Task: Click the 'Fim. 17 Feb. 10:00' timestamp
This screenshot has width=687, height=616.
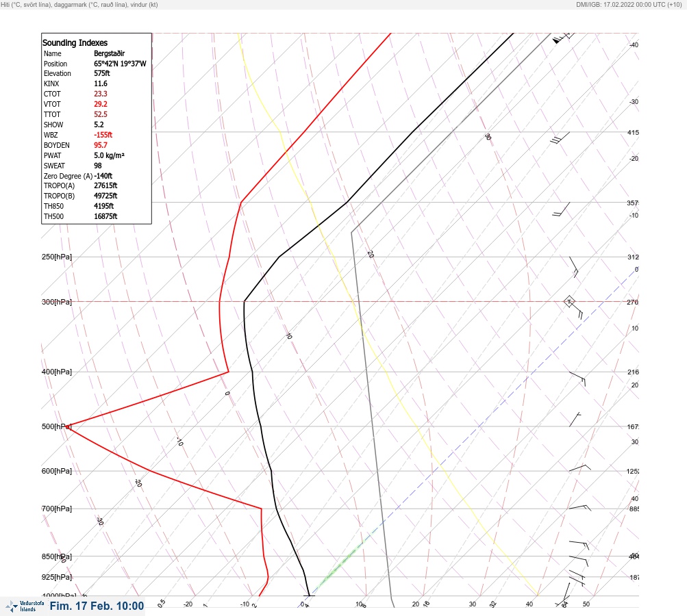Action: pyautogui.click(x=97, y=606)
